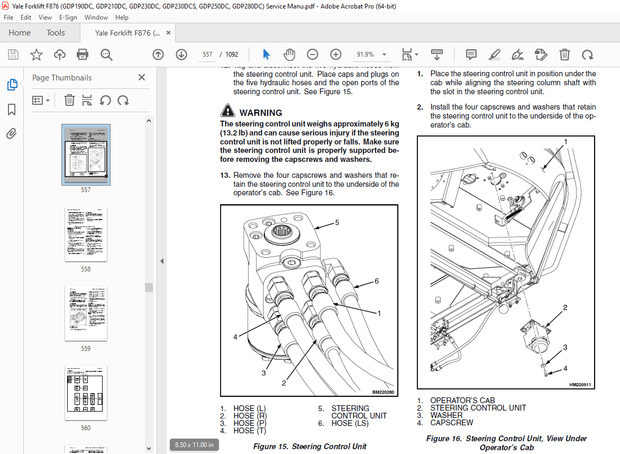Screen dimensions: 620x454
Task: Delete with toolbar trash icon
Action: coord(565,55)
